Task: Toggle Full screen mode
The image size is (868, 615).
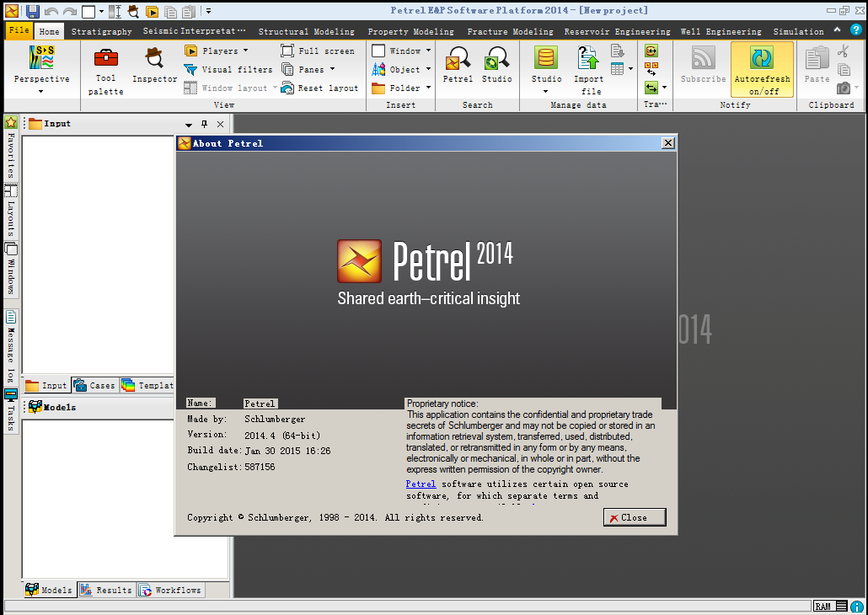Action: (318, 51)
